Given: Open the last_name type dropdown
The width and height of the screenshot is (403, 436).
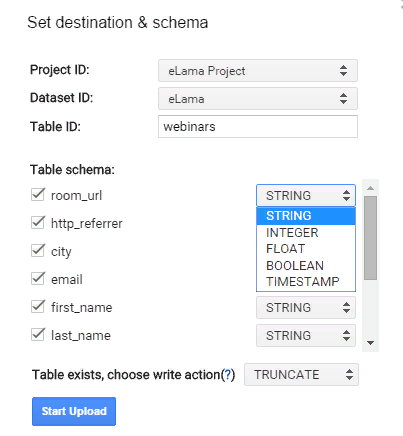Looking at the screenshot, I should (306, 336).
